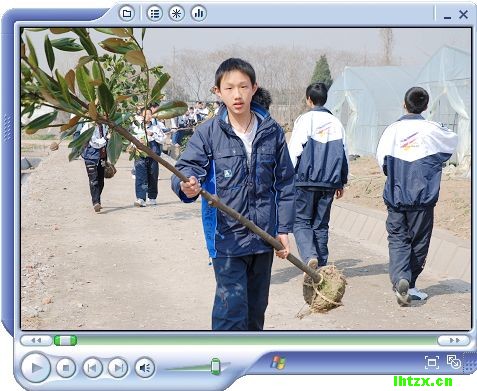Click the seek bar thumb

[66, 340]
